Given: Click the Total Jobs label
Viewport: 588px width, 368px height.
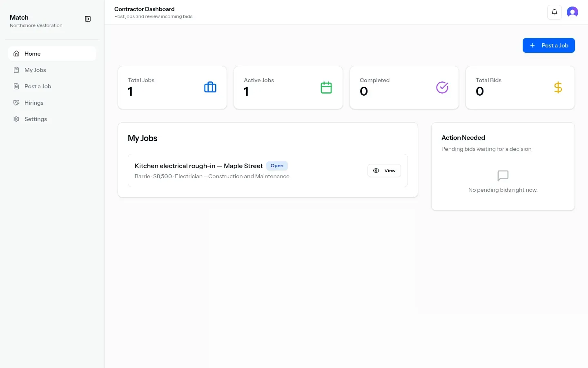Looking at the screenshot, I should tap(141, 80).
